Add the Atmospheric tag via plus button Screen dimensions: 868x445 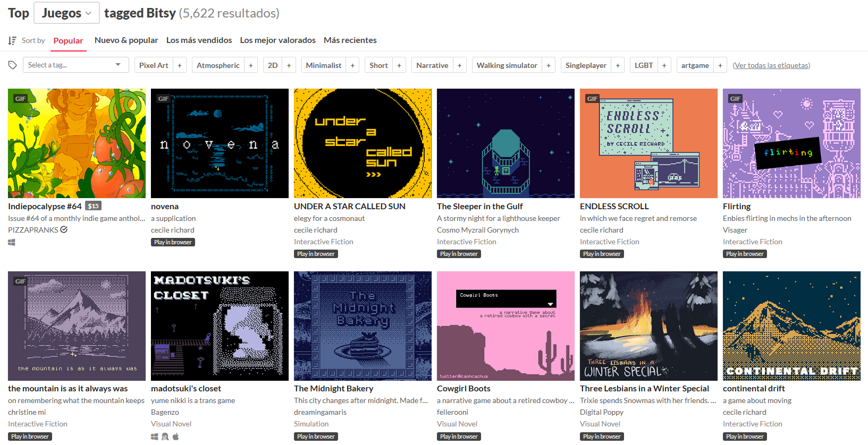pos(251,65)
